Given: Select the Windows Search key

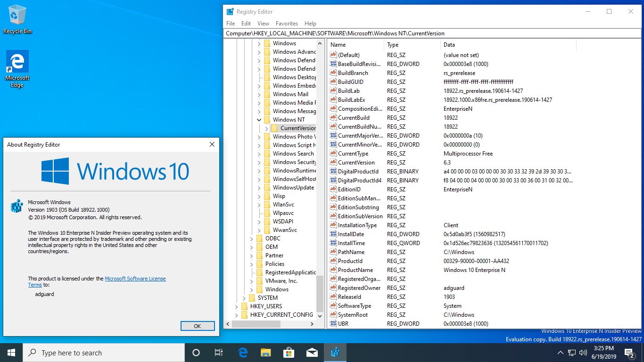Looking at the screenshot, I should pyautogui.click(x=293, y=154).
